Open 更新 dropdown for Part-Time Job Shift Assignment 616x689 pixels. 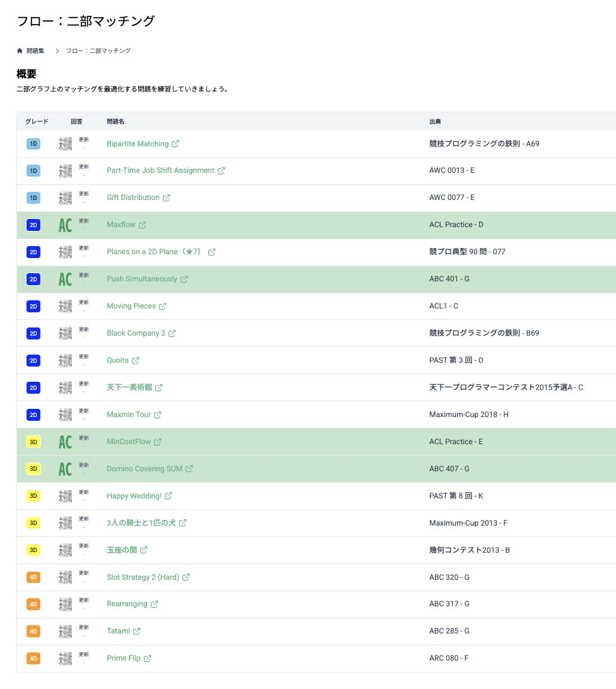pos(84,170)
